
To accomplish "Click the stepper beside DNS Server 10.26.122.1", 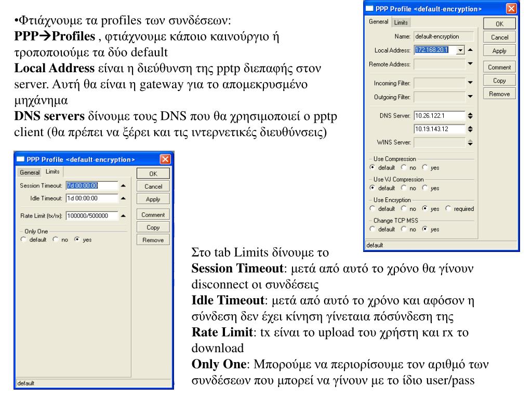I will (470, 116).
